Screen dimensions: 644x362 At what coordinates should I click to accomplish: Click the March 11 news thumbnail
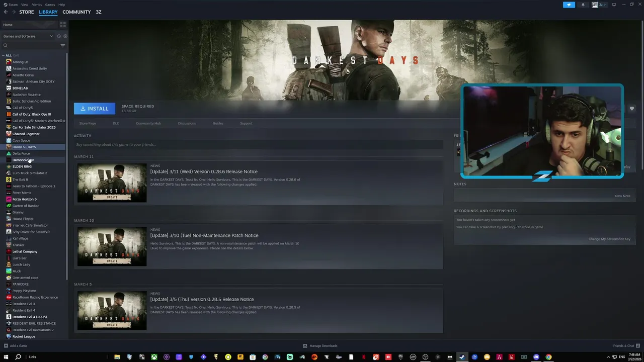112,183
